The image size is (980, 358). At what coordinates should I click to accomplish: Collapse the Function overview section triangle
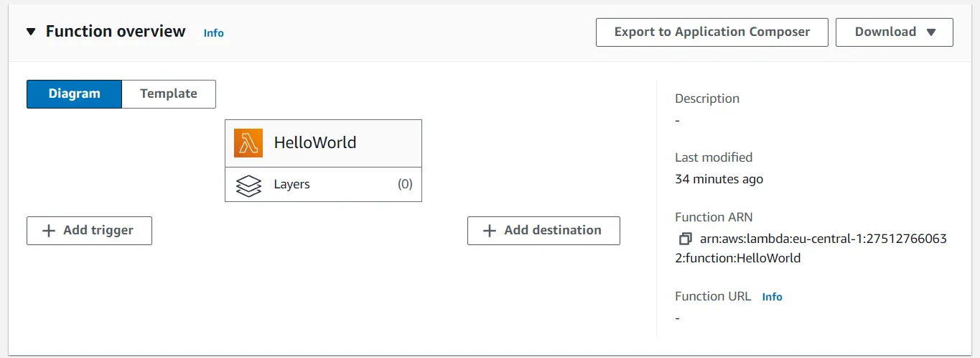(x=31, y=32)
